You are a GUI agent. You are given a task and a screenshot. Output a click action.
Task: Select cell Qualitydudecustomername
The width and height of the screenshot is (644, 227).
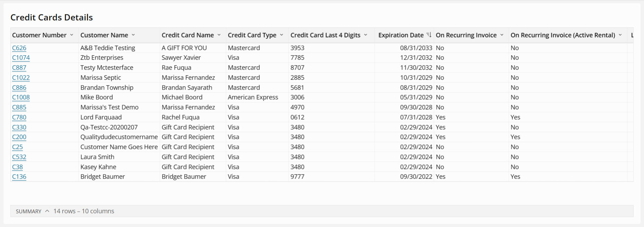[x=119, y=137]
